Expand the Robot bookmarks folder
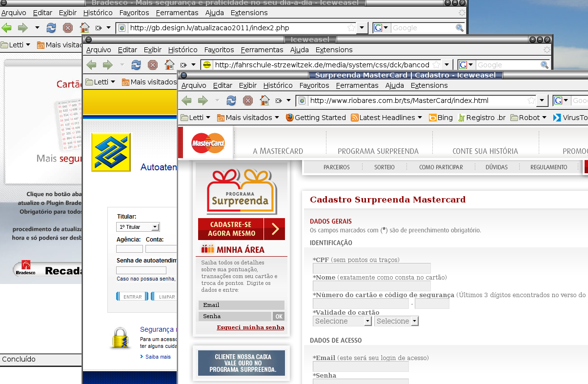Viewport: 588px width, 384px height. tap(528, 118)
